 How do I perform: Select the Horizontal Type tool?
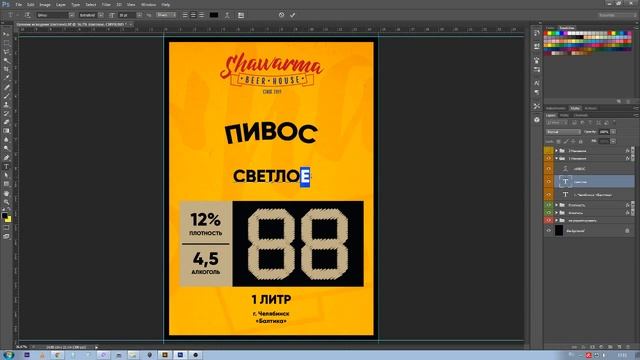[6, 167]
